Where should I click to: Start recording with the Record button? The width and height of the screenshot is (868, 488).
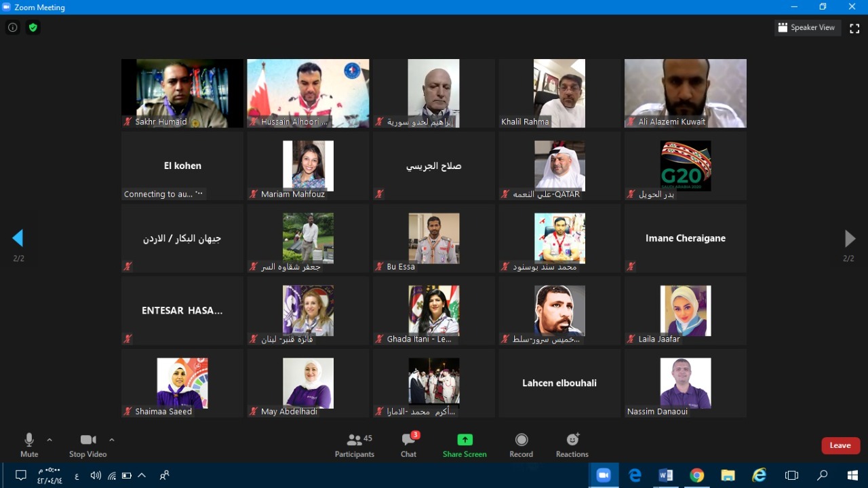click(521, 445)
